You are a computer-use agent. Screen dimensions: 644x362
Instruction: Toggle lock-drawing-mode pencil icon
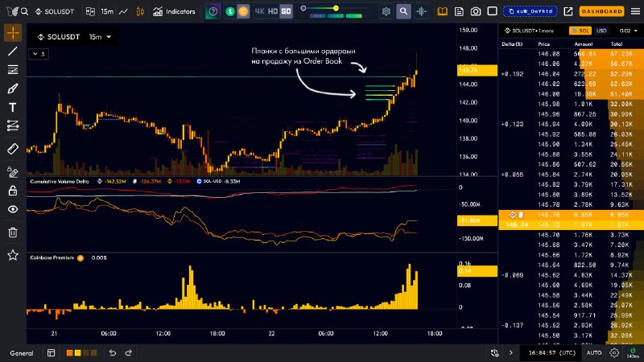coord(13,172)
